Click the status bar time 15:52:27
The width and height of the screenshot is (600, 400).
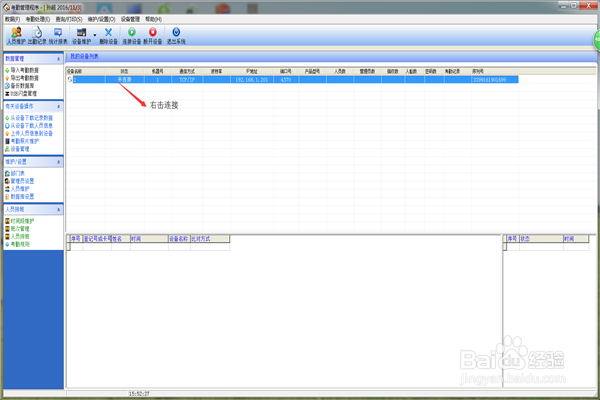[139, 393]
